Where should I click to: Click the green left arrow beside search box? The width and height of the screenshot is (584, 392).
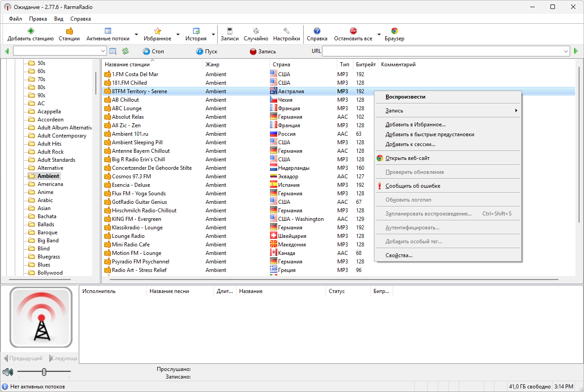(7, 51)
